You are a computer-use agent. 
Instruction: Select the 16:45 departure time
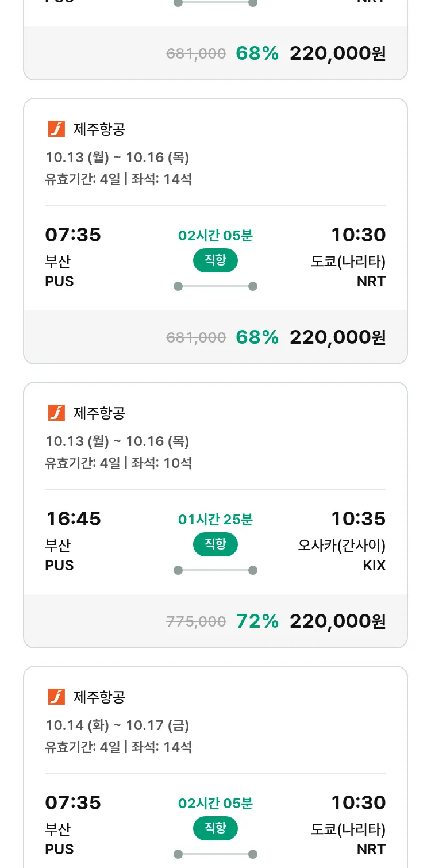coord(73,519)
